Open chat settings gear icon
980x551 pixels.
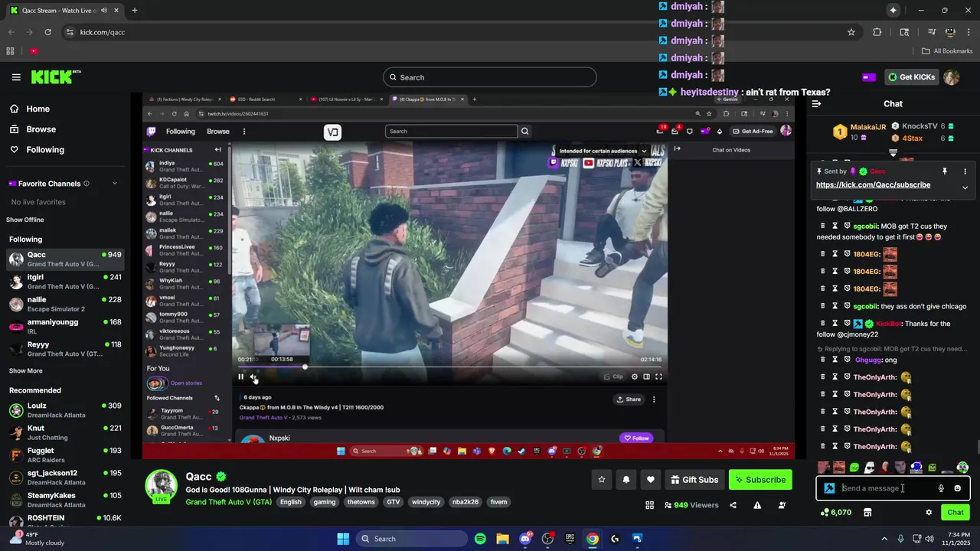pos(929,512)
